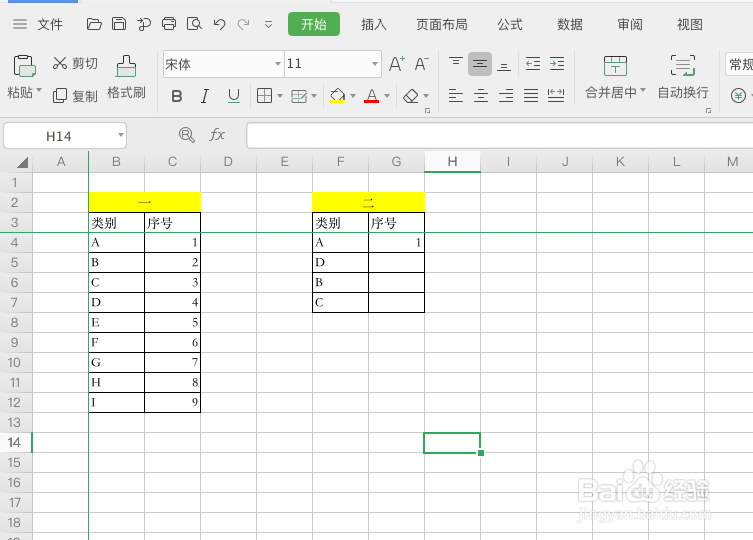Select cell with category D in table 二
Image resolution: width=753 pixels, height=540 pixels.
(x=340, y=262)
